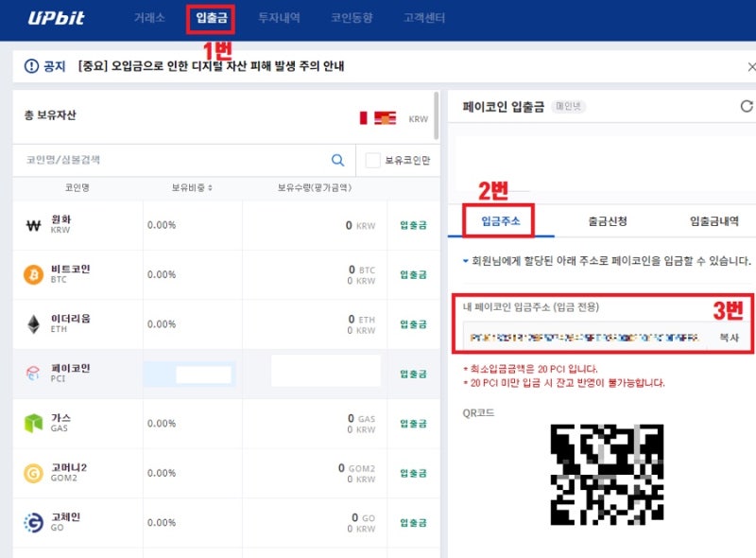Open the 투자내역 menu
Image resolution: width=756 pixels, height=558 pixels.
(279, 18)
